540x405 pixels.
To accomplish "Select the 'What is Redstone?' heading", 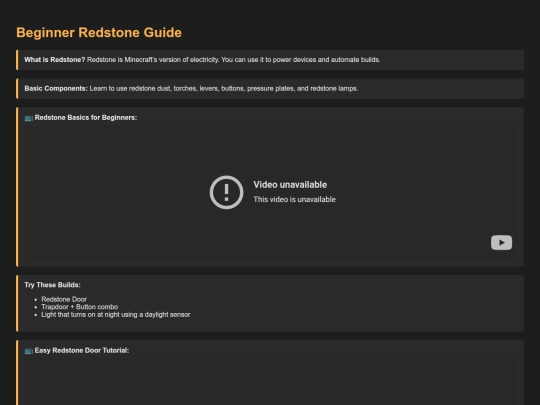I will click(54, 60).
